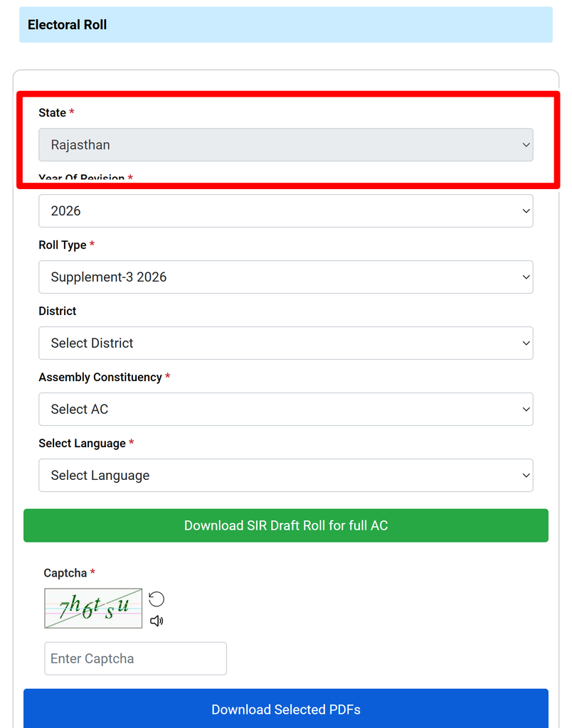This screenshot has width=572, height=728.
Task: Focus the Enter Captcha text field
Action: pos(136,658)
